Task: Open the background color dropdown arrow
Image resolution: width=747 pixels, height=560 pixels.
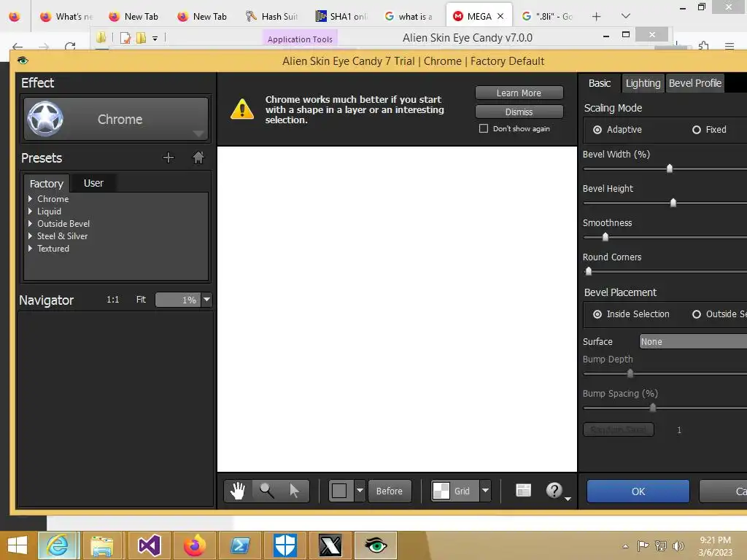Action: (360, 491)
